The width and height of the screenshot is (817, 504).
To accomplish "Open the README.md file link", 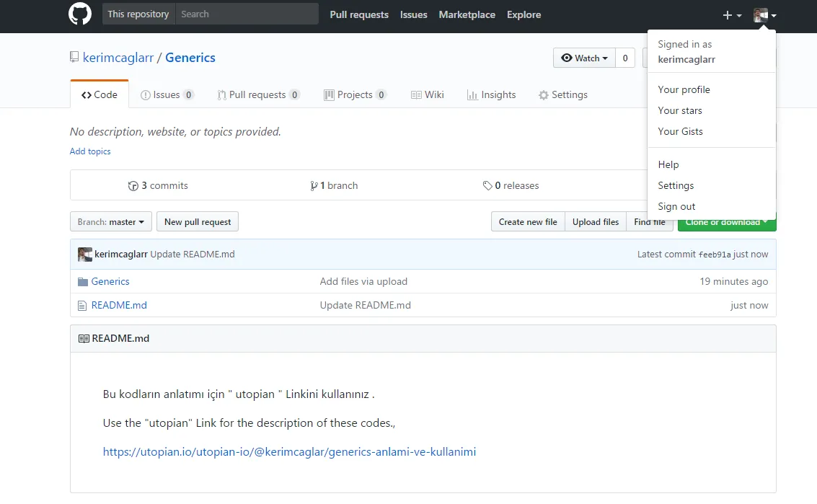I will [119, 306].
